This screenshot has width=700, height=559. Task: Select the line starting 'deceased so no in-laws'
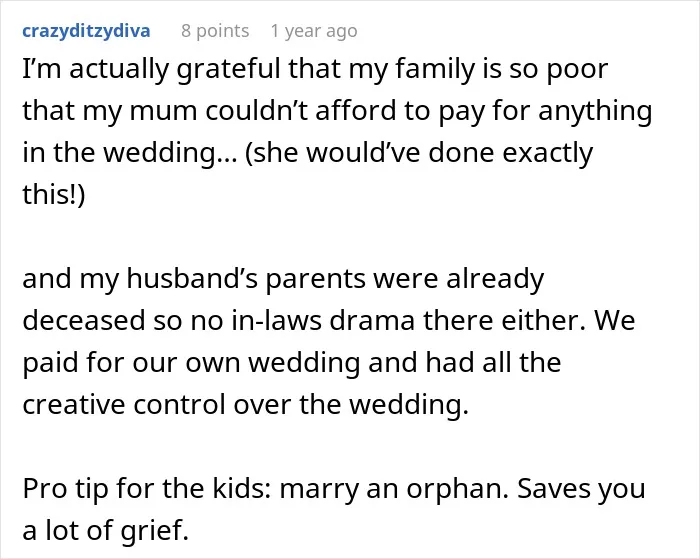click(x=329, y=321)
